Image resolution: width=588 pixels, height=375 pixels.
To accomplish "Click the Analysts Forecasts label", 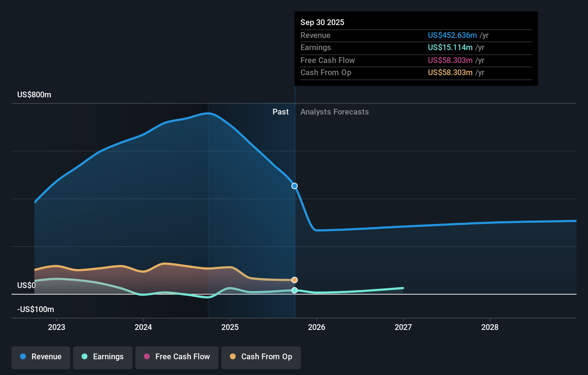I will point(334,112).
